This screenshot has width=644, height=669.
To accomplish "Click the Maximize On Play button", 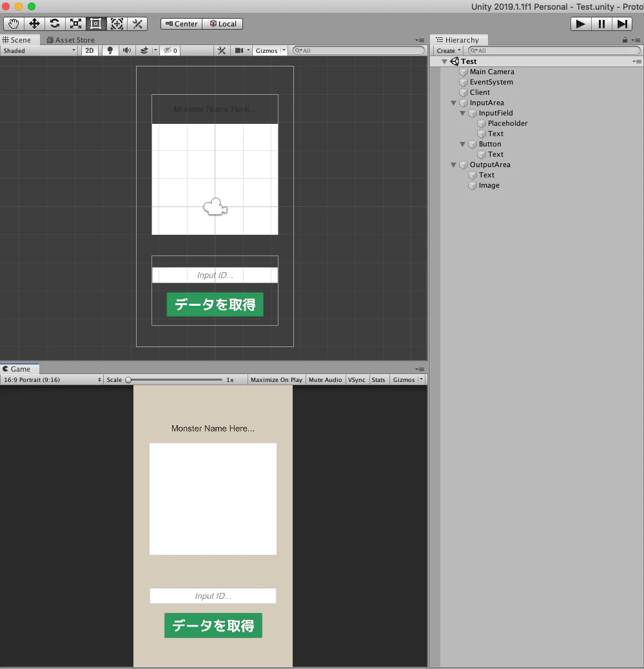I will [277, 379].
